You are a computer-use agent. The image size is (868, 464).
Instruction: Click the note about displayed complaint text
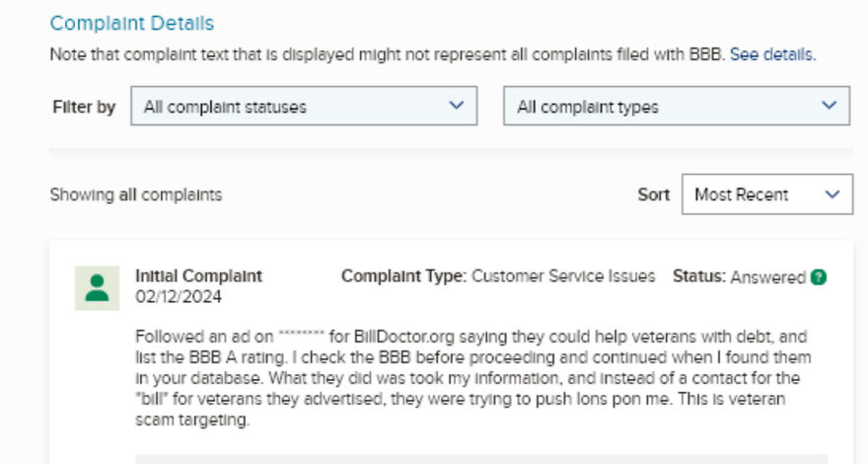[388, 54]
